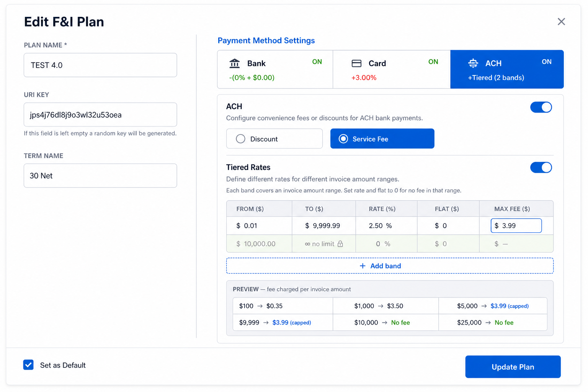The image size is (588, 392).
Task: Switch to the Card payment tab
Action: pyautogui.click(x=392, y=69)
